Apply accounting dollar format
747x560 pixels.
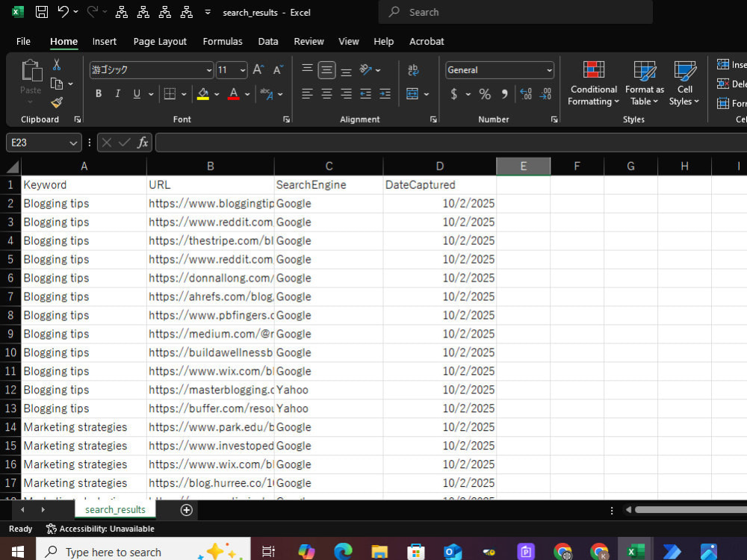coord(454,94)
